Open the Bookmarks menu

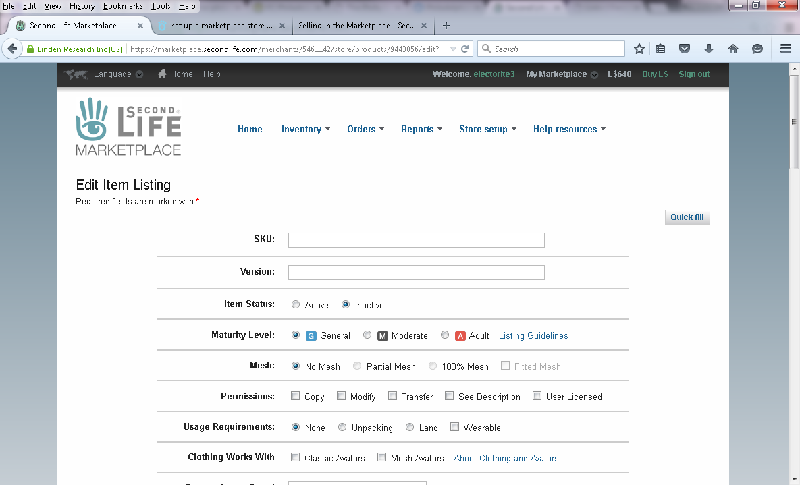(x=122, y=6)
